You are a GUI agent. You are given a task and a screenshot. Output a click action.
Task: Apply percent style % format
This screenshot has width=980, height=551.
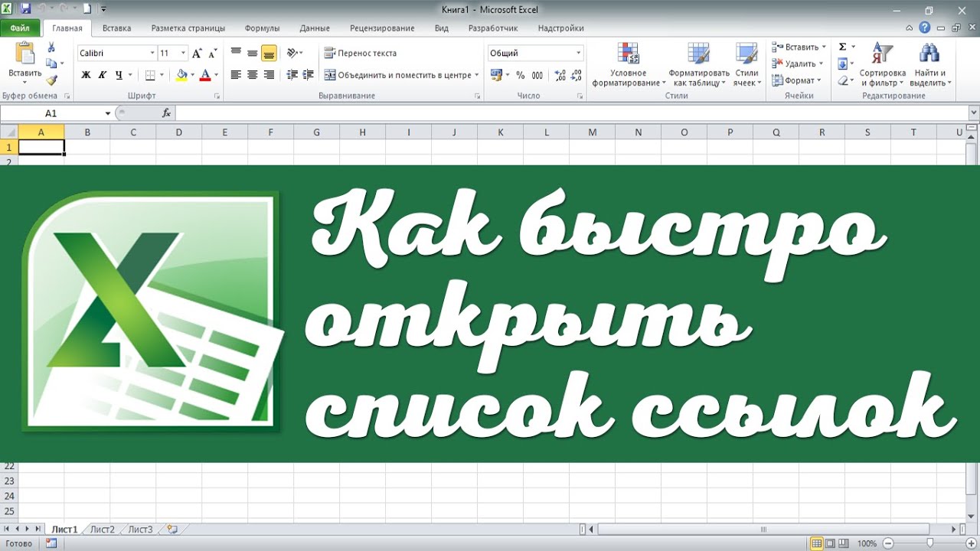[521, 75]
